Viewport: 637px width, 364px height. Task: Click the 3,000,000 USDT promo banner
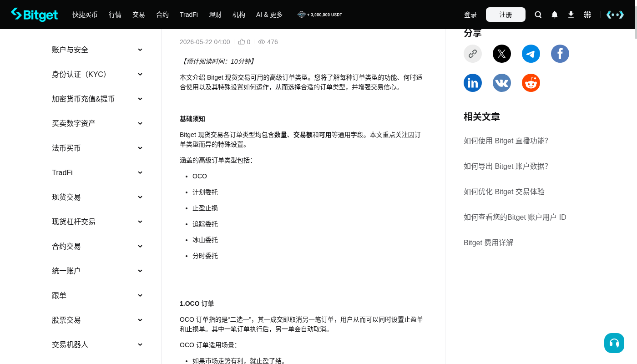pos(320,15)
